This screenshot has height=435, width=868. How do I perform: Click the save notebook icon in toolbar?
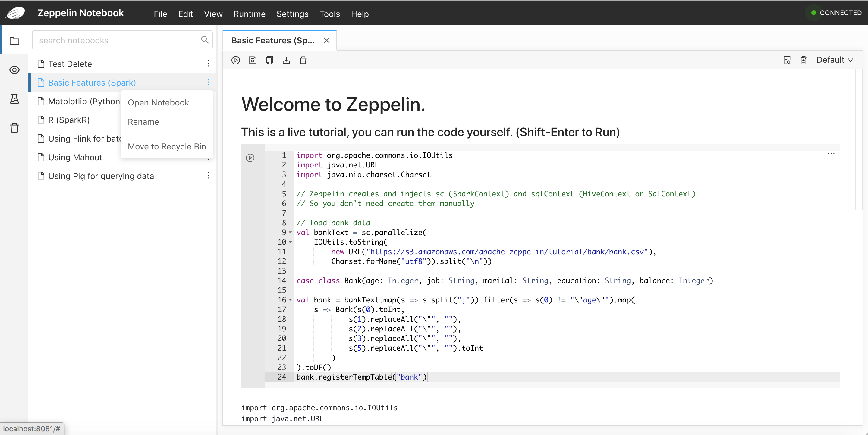point(252,60)
